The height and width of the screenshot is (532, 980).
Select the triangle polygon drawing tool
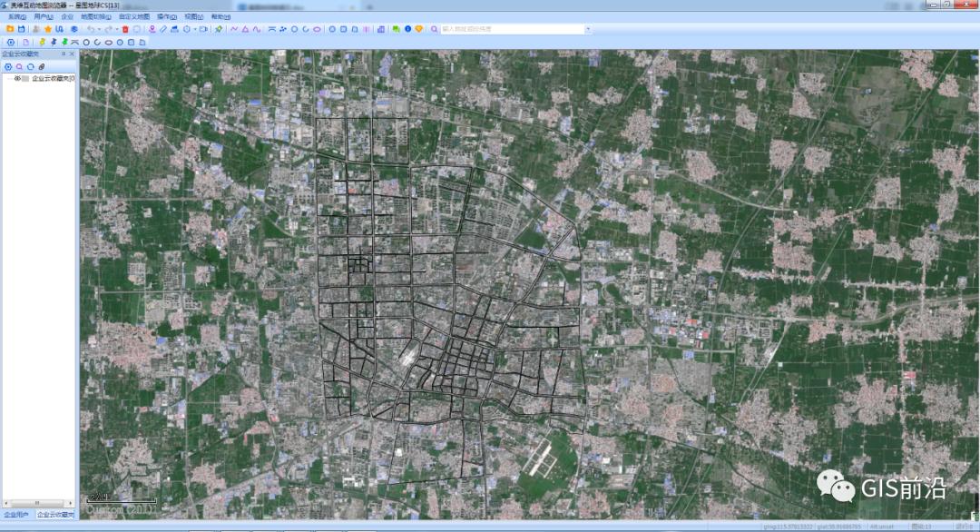(245, 29)
